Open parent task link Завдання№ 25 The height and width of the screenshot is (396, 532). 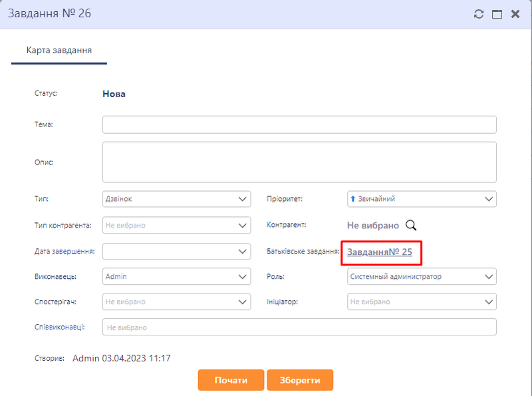[x=380, y=252]
